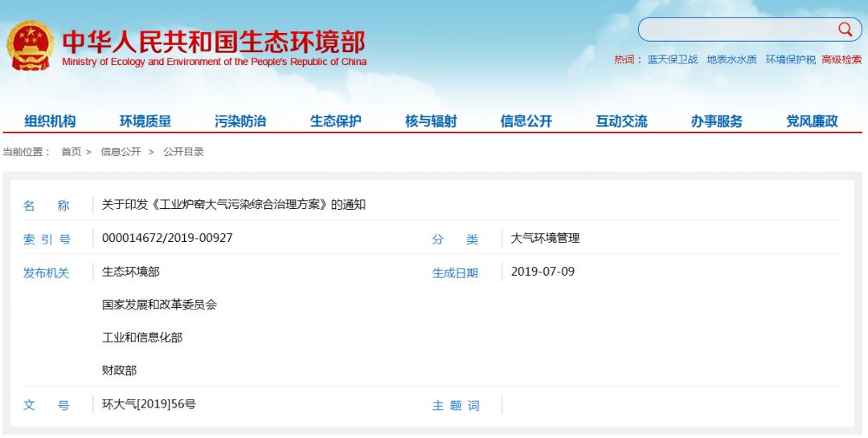Open the 生态保护 menu
The image size is (868, 438).
point(335,121)
